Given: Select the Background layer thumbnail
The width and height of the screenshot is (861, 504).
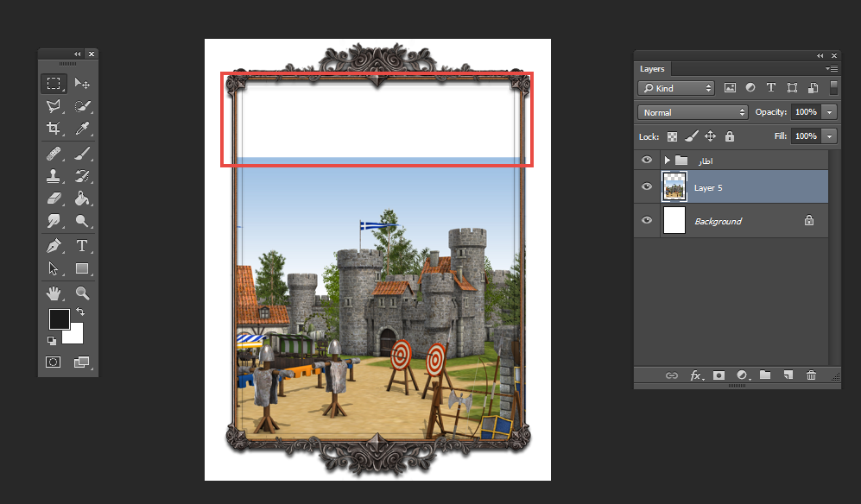Looking at the screenshot, I should click(674, 220).
